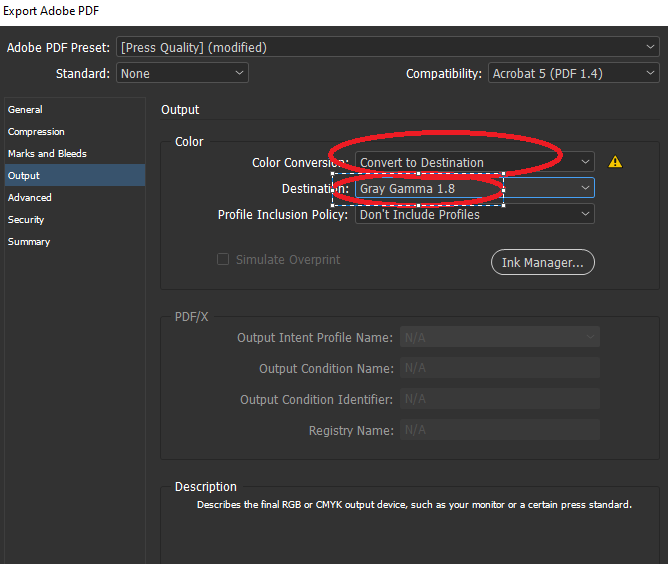Click the Description group label
Viewport: 672px width, 564px height.
coord(206,486)
